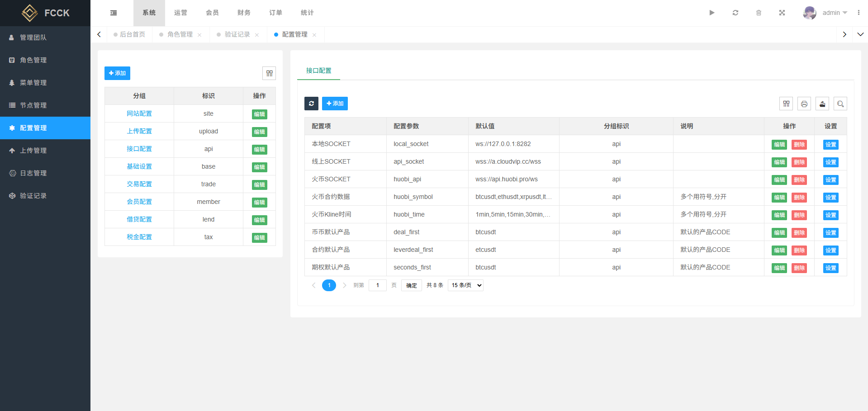The image size is (868, 411).
Task: Expand the tab list chevron at far right
Action: [860, 34]
